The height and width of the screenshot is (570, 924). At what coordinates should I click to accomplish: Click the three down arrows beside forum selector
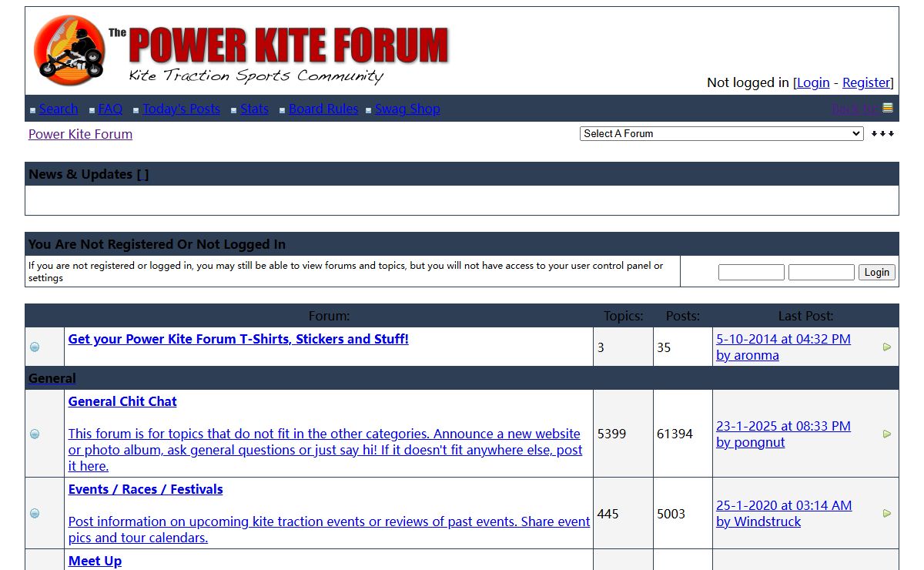[882, 134]
